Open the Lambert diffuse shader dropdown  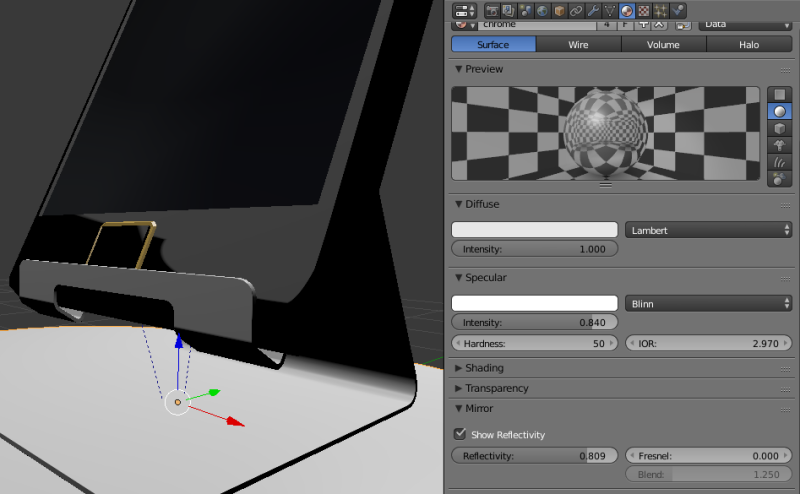(708, 230)
